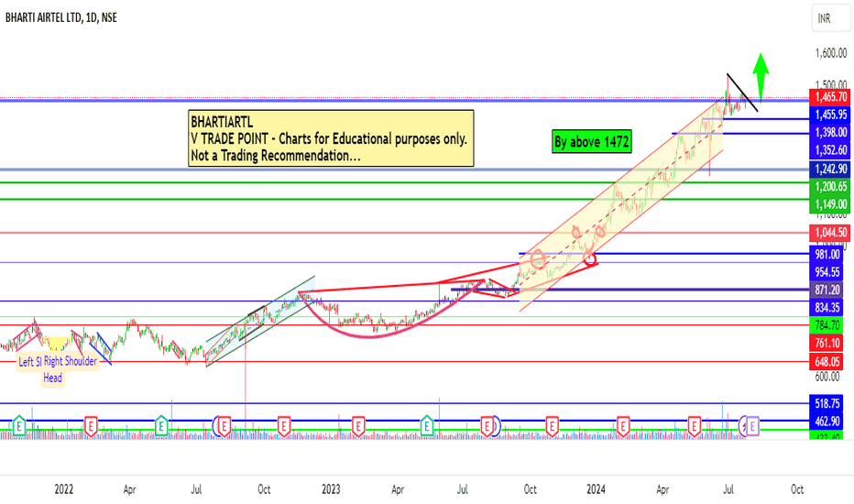Click the green earnings marker near May 2022
Image resolution: width=854 pixels, height=504 pixels.
161,425
